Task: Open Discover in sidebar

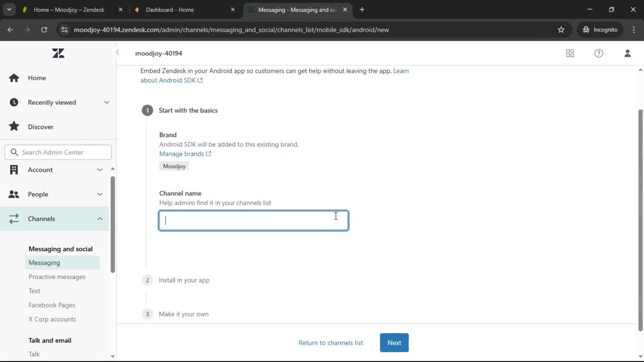Action: (x=41, y=127)
